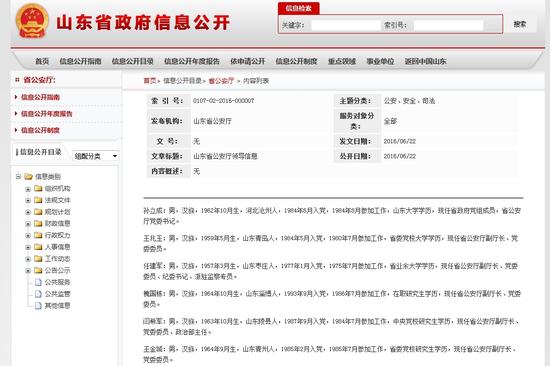The image size is (550, 366).
Task: Expand the 财政信息 tree node
Action: click(x=28, y=224)
